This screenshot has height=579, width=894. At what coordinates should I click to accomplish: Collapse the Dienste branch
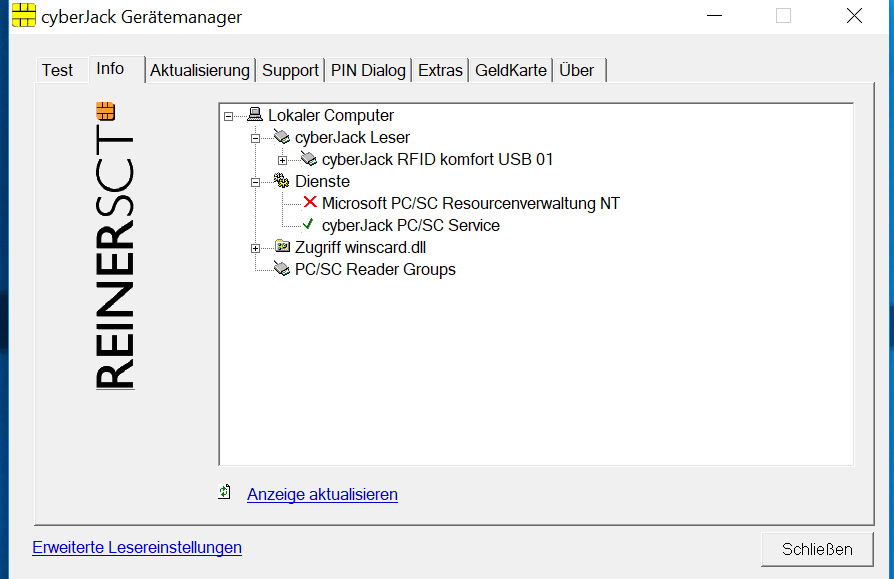click(255, 182)
